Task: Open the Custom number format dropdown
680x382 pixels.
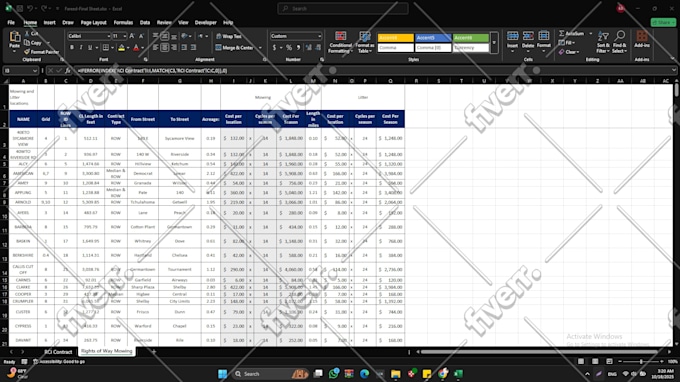Action: 320,36
